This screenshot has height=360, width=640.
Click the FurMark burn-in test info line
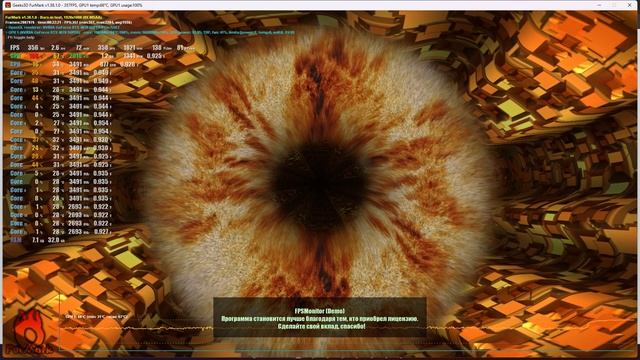[53, 18]
